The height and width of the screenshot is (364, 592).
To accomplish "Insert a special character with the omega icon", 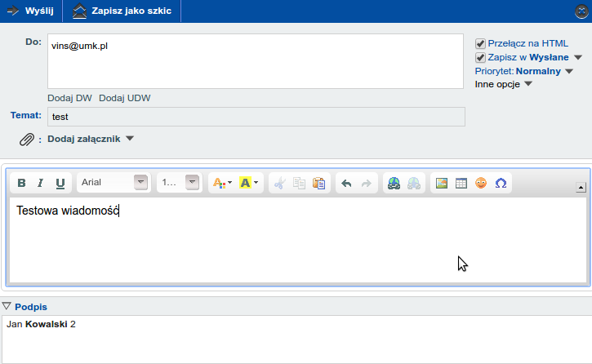I will tap(501, 184).
